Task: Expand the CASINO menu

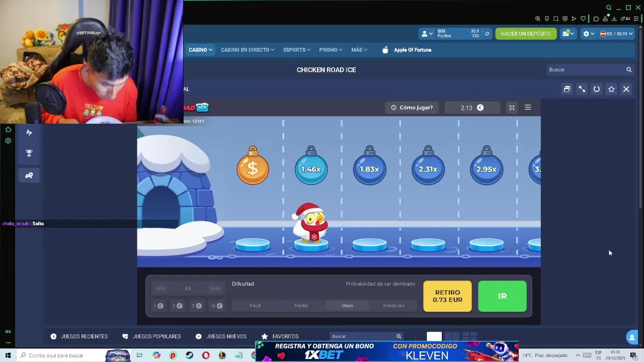Action: [x=200, y=50]
